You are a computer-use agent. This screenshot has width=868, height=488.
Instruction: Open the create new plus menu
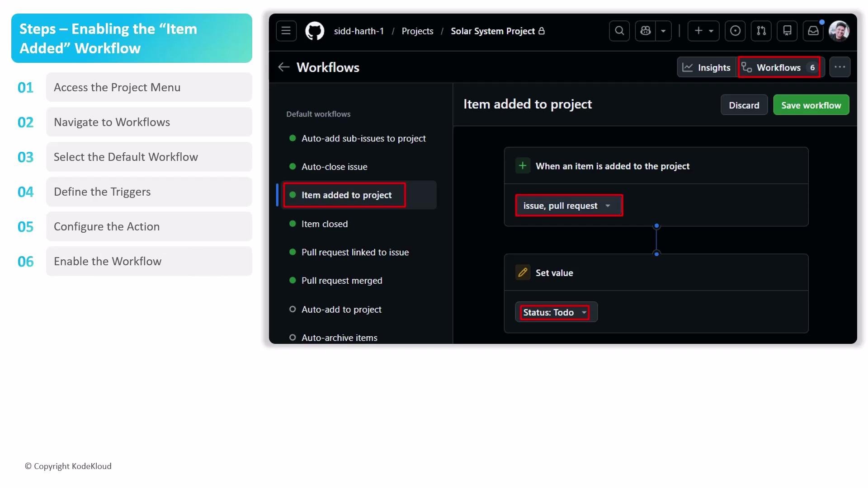point(703,31)
